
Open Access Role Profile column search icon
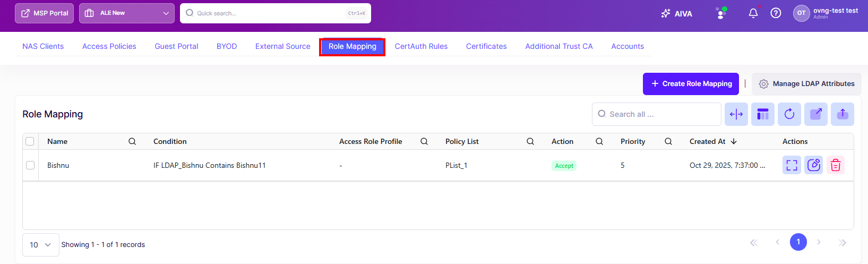[424, 141]
